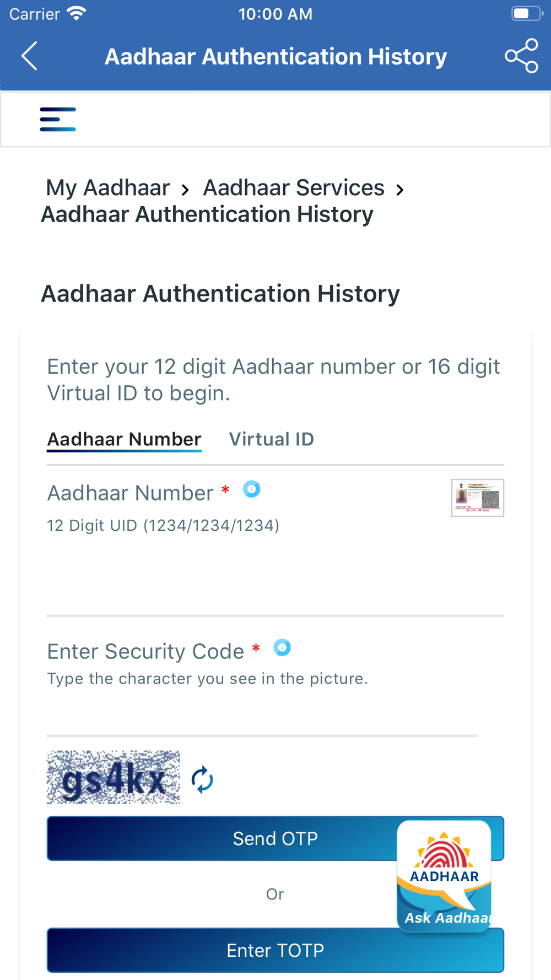Tap the Wi-Fi status icon
Image resolution: width=551 pixels, height=980 pixels.
pyautogui.click(x=77, y=13)
